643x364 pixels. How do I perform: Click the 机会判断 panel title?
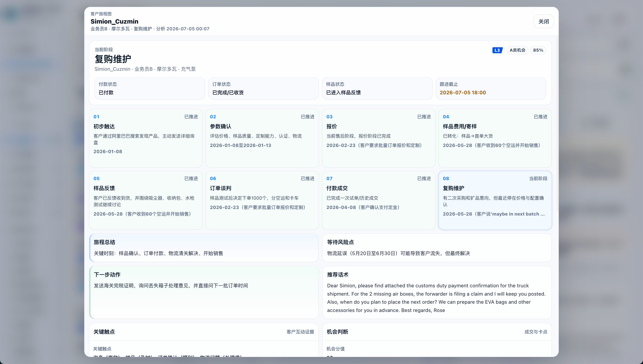[x=337, y=332]
